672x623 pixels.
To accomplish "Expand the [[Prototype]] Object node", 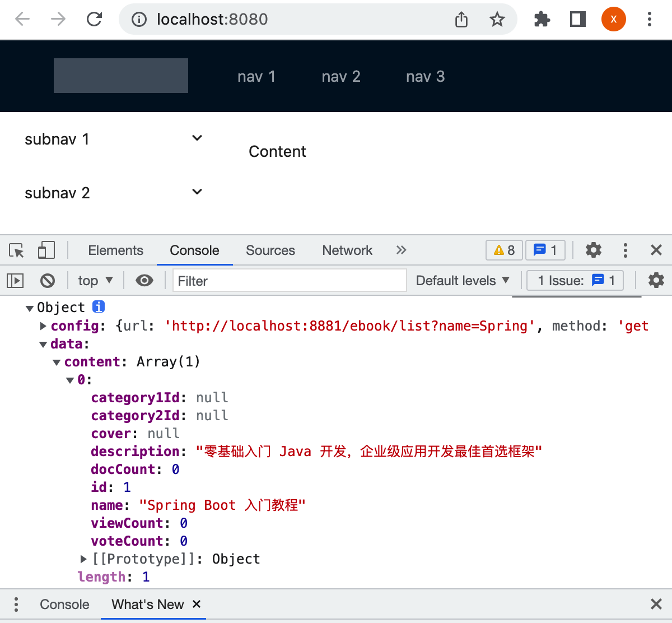I will 83,559.
